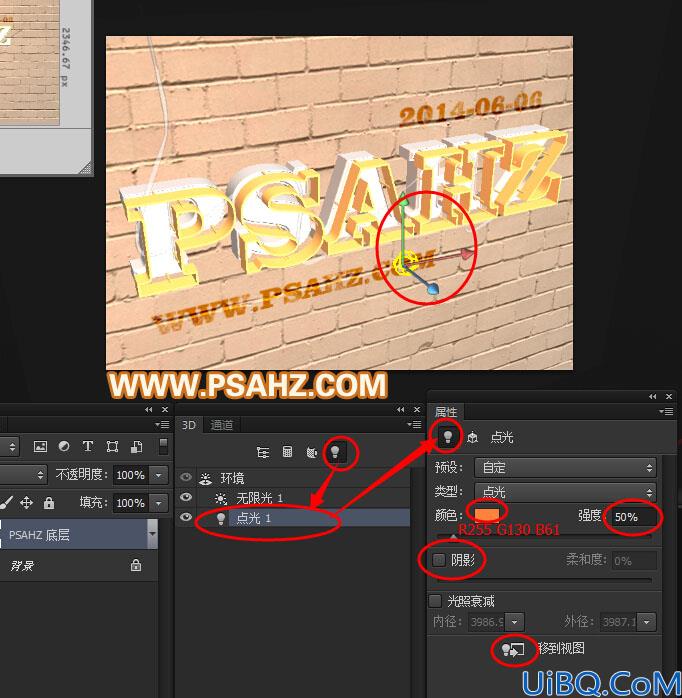Filter layers by smart object icon
Viewport: 682px width, 698px height.
pos(136,446)
